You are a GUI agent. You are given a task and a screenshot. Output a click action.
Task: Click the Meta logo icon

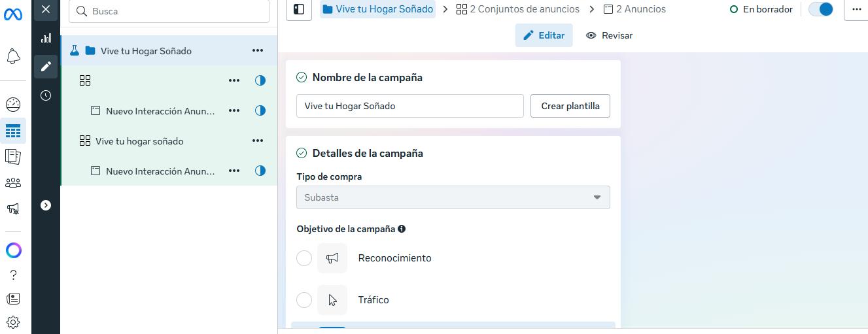pyautogui.click(x=13, y=13)
